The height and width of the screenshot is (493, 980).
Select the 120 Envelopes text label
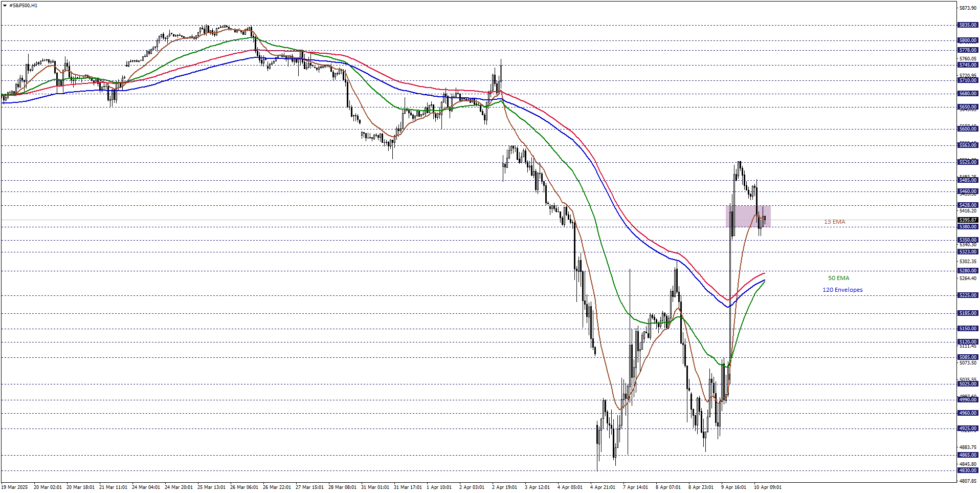(842, 290)
